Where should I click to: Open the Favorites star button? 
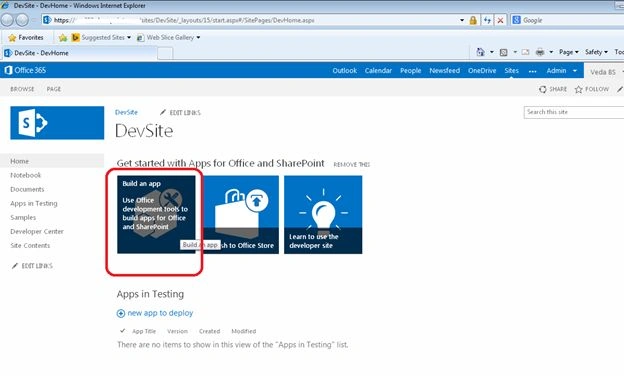[26, 37]
